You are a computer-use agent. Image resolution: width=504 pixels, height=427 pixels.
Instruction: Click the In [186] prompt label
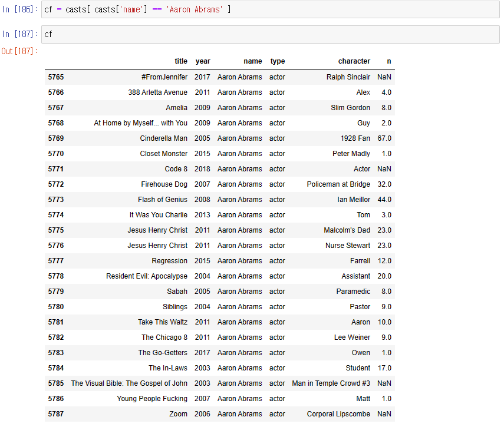click(x=19, y=9)
